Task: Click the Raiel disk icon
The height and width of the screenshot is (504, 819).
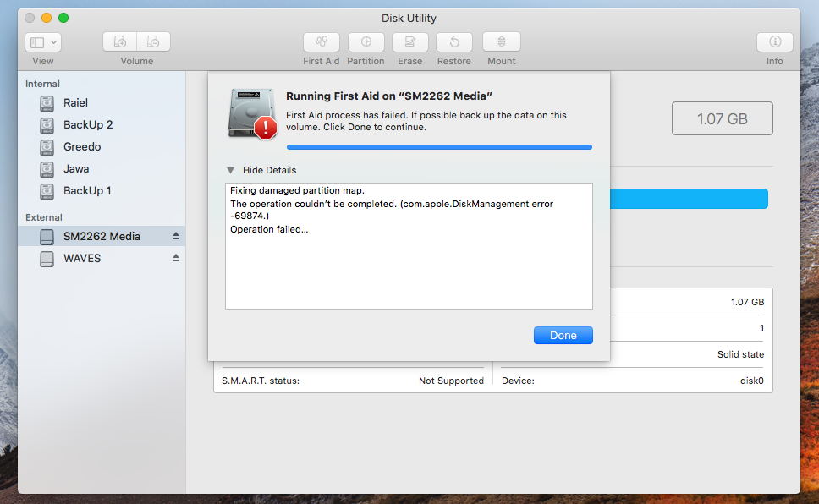Action: (47, 103)
